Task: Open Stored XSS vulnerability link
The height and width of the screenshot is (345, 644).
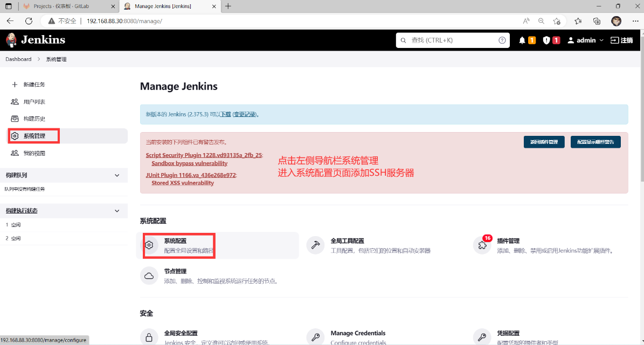Action: (x=183, y=183)
